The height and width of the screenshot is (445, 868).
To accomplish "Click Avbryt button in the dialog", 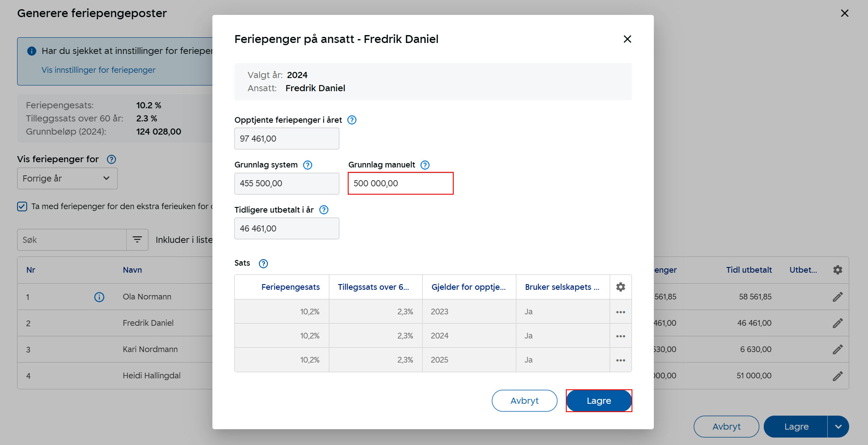I will pyautogui.click(x=524, y=401).
